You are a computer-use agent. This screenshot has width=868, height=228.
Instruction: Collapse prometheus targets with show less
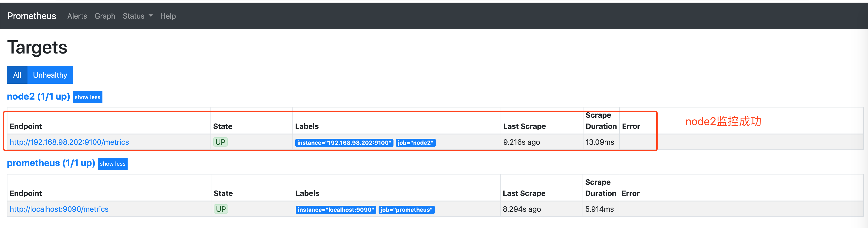pos(112,164)
